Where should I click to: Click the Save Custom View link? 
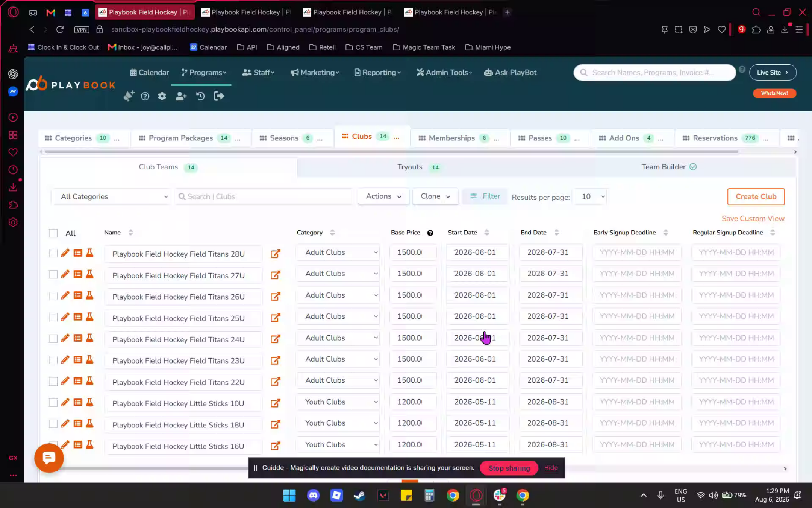[753, 219]
